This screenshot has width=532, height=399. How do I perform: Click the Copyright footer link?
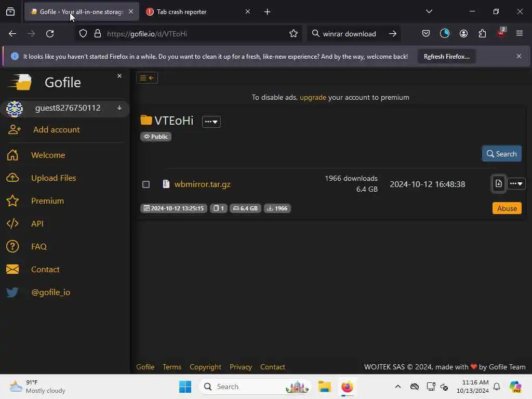pos(205,367)
